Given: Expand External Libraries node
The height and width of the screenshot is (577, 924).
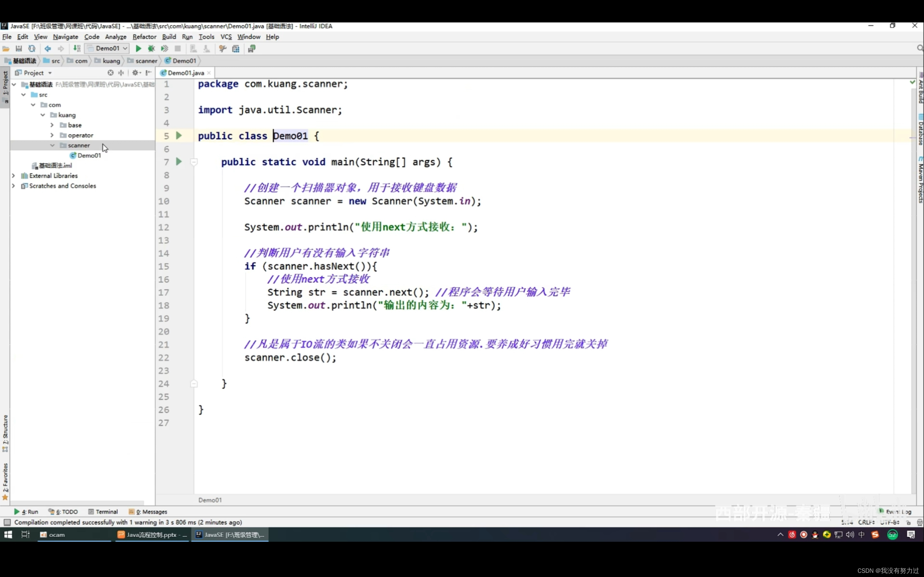Looking at the screenshot, I should tap(13, 176).
